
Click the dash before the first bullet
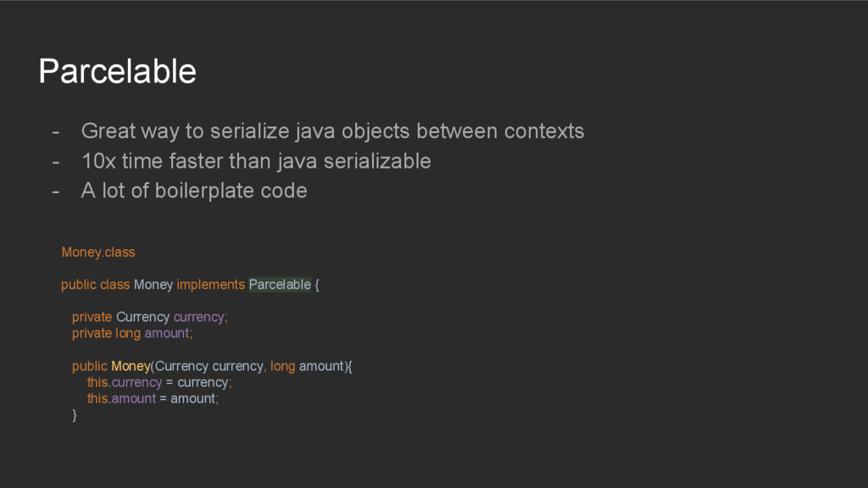pyautogui.click(x=55, y=132)
